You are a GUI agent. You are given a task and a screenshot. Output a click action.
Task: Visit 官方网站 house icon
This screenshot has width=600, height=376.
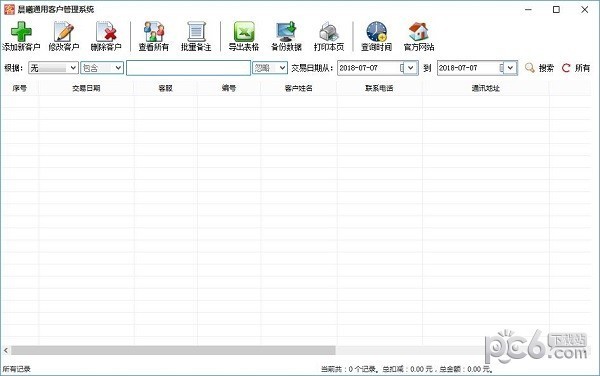point(419,31)
